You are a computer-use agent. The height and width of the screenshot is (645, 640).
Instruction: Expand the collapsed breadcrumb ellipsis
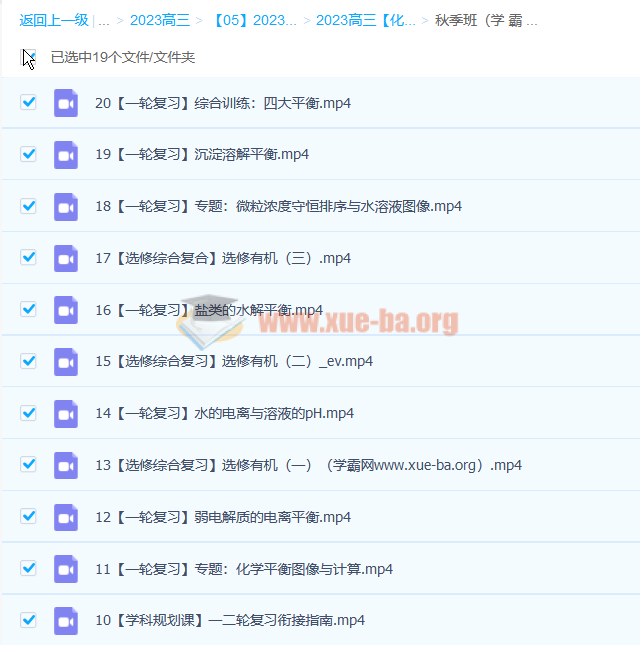pyautogui.click(x=103, y=20)
